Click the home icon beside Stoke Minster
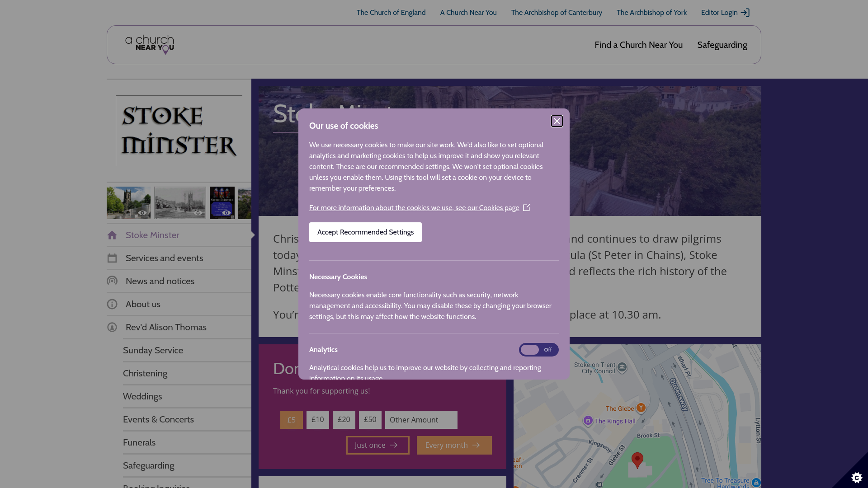 coord(112,235)
